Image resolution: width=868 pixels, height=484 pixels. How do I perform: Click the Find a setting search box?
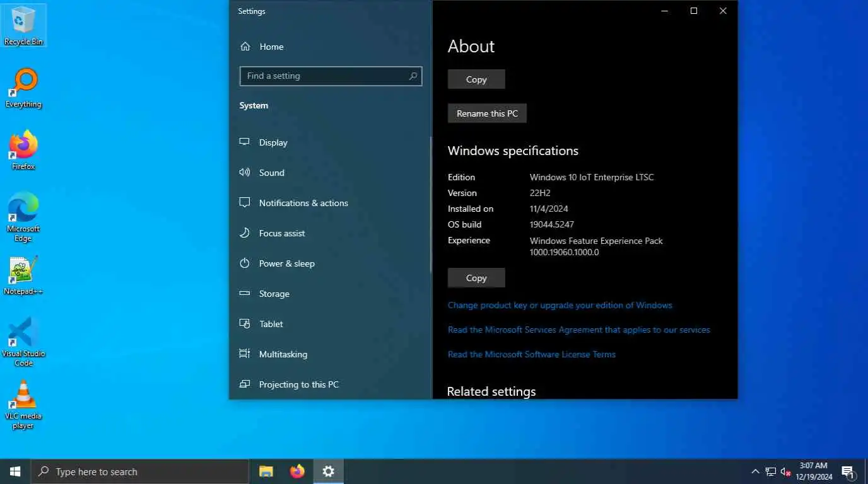pyautogui.click(x=331, y=76)
